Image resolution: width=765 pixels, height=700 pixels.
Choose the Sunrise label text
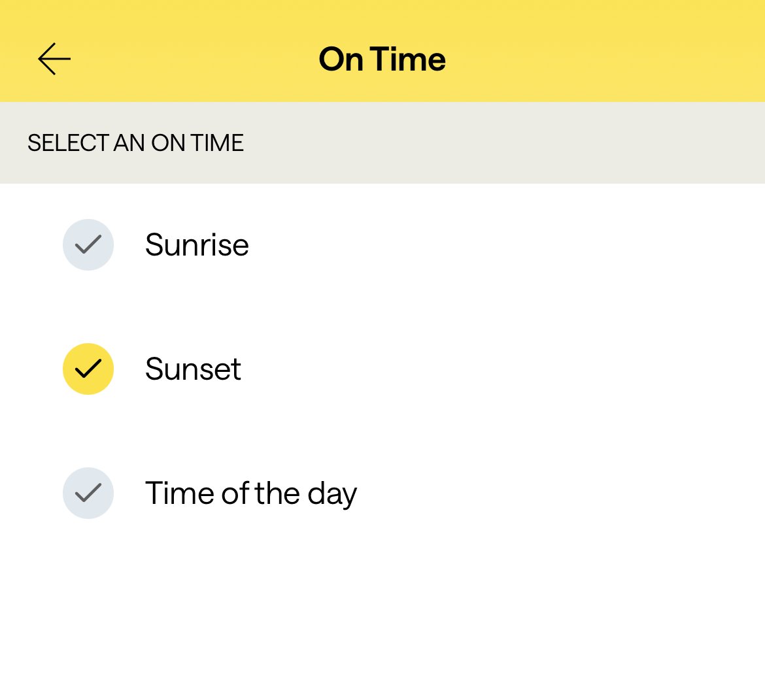(x=197, y=244)
